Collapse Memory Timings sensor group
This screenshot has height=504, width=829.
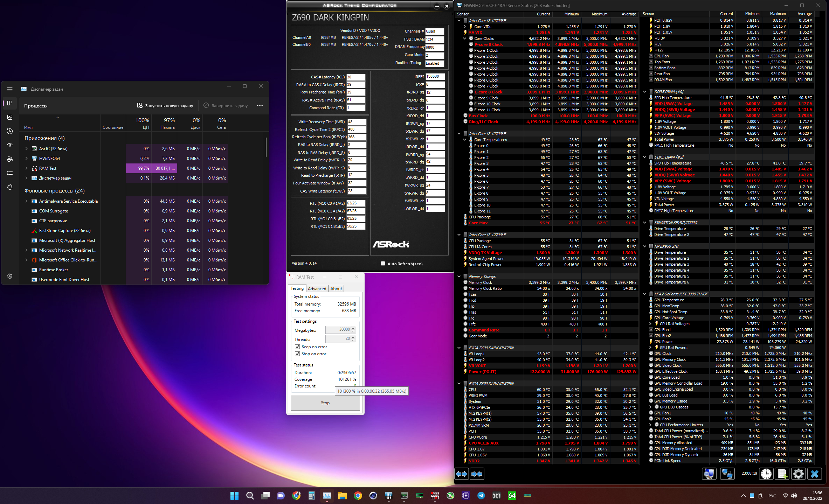tap(459, 276)
